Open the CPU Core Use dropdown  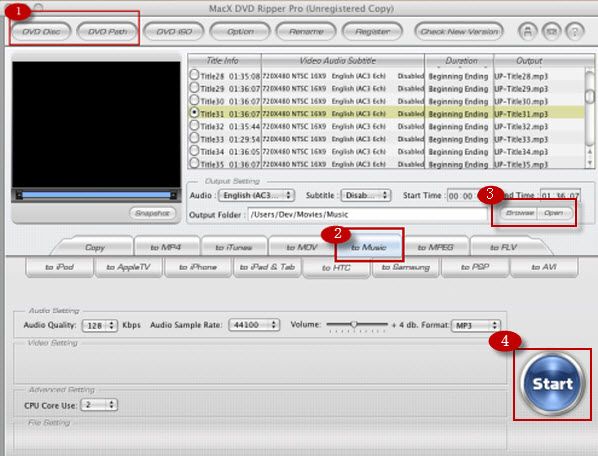point(99,405)
